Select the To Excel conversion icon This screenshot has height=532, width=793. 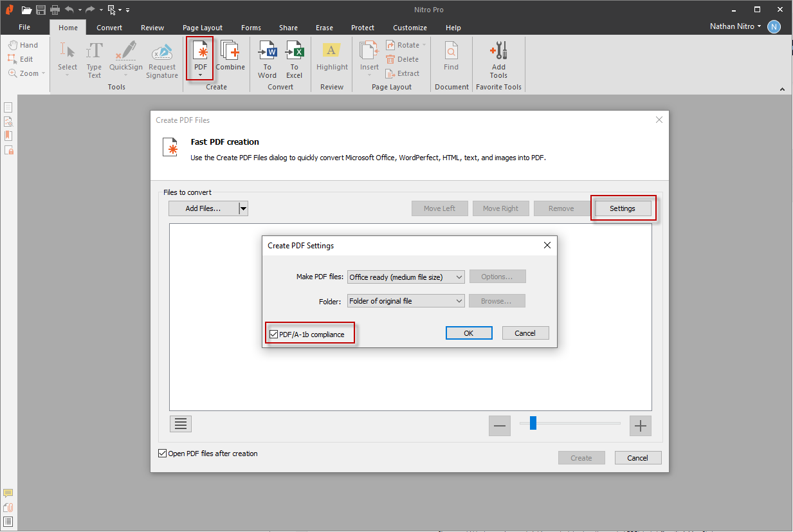(x=294, y=53)
